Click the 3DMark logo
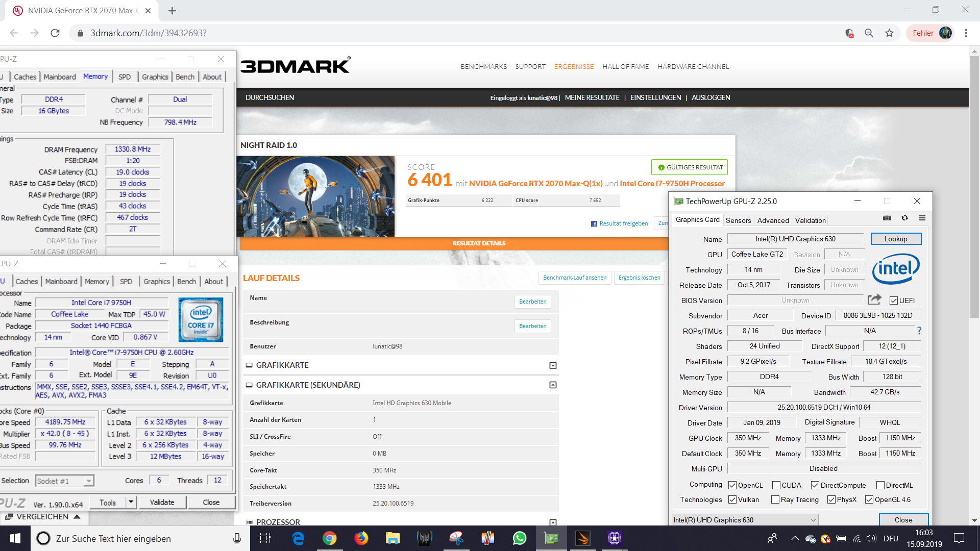 (x=295, y=65)
